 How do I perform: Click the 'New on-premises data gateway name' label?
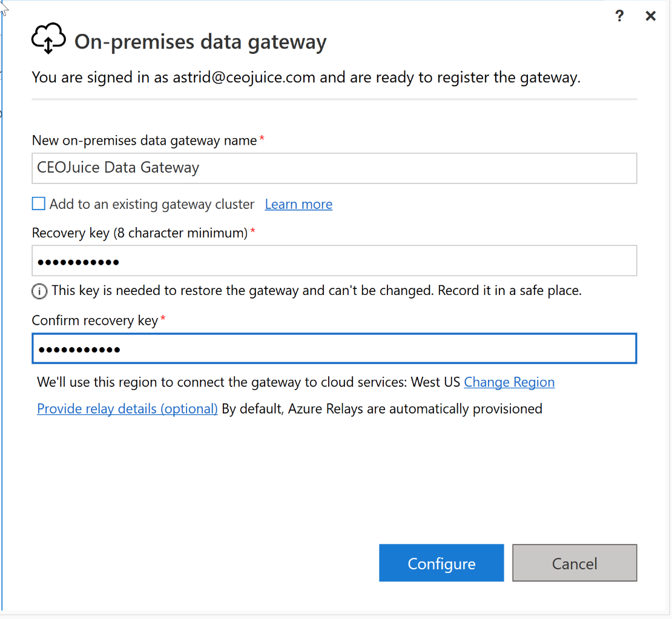(145, 141)
